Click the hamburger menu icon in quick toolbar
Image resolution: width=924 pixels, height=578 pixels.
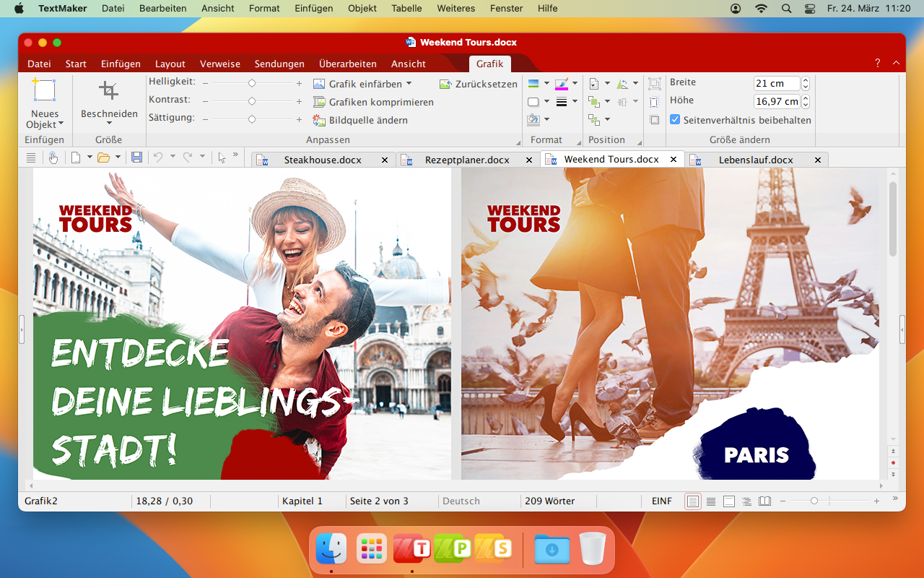tap(31, 158)
